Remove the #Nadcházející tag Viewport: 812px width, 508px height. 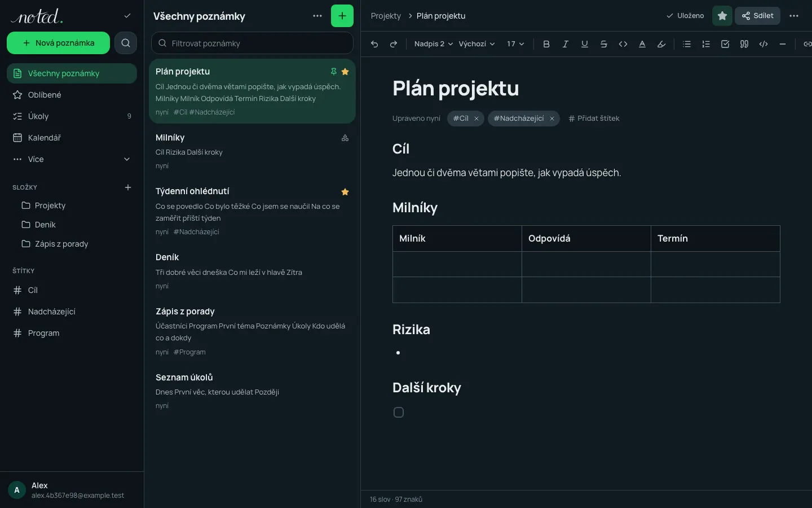click(552, 119)
